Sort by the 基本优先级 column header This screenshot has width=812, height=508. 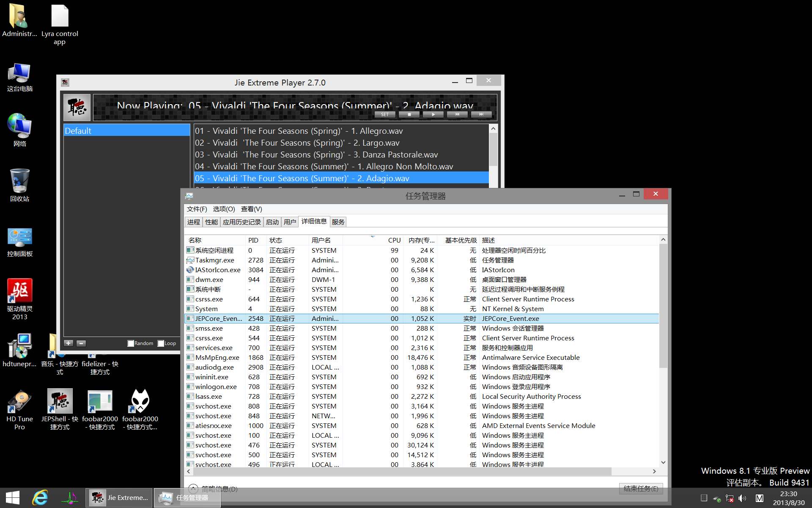point(458,240)
